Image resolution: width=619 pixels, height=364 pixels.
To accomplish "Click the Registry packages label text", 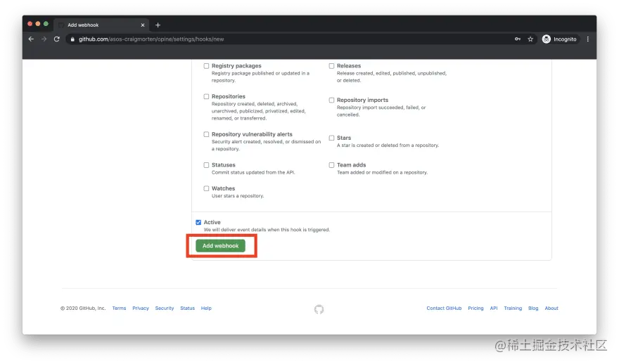I will pos(236,66).
